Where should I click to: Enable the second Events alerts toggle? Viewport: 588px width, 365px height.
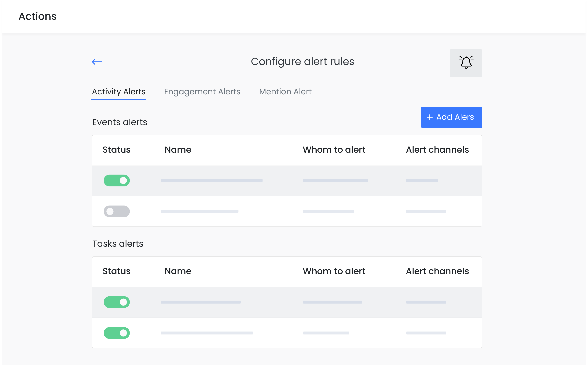pyautogui.click(x=117, y=211)
